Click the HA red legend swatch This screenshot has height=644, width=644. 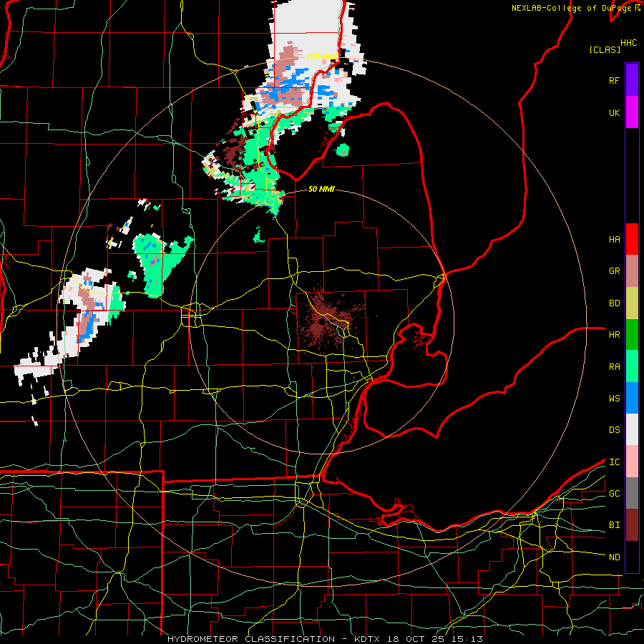pyautogui.click(x=632, y=239)
